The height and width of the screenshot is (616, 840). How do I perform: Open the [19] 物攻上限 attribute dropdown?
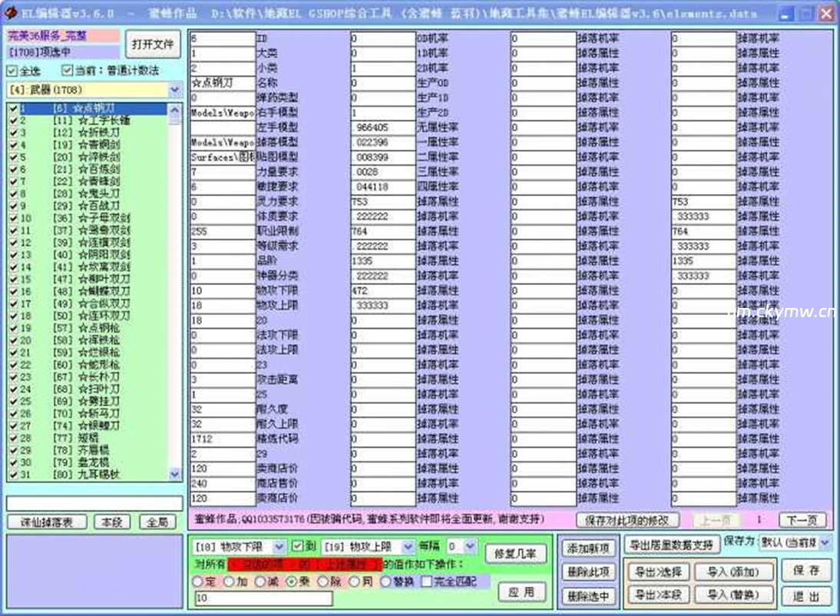point(408,547)
